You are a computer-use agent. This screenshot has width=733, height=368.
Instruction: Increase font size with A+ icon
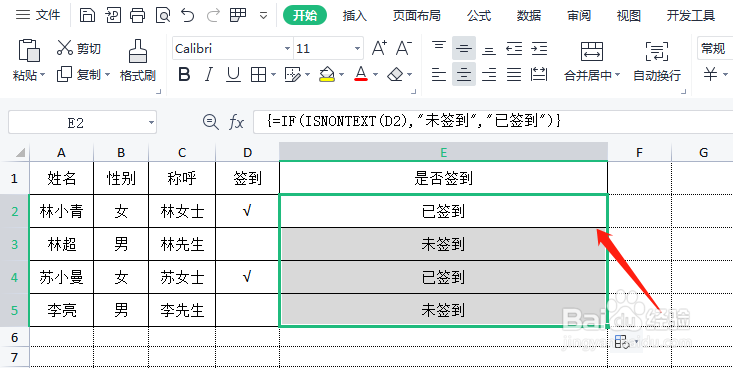tap(379, 48)
